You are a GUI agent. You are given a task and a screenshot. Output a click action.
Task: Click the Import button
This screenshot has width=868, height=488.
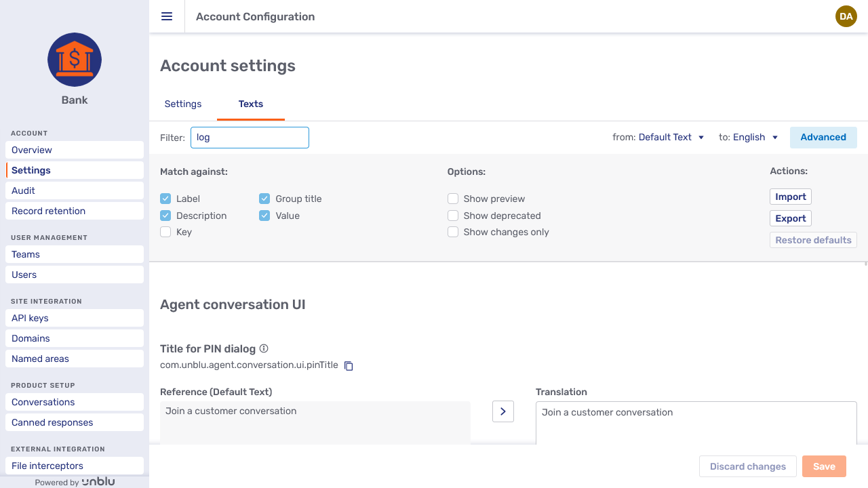[790, 197]
